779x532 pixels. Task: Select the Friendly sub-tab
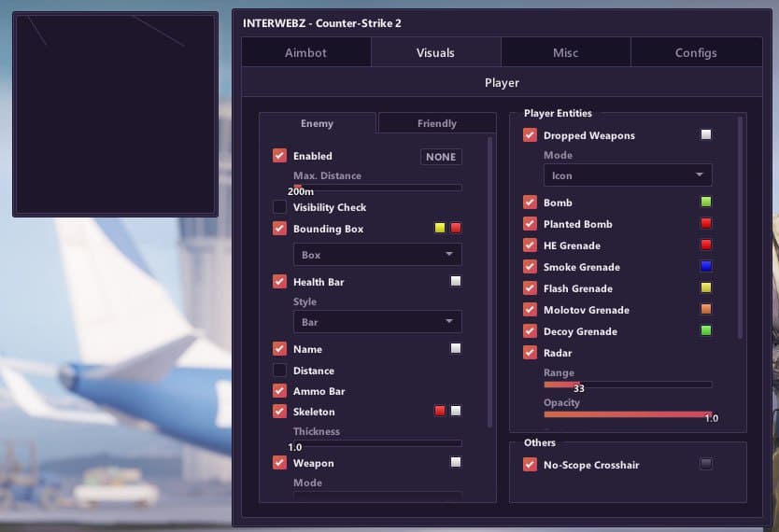(436, 123)
